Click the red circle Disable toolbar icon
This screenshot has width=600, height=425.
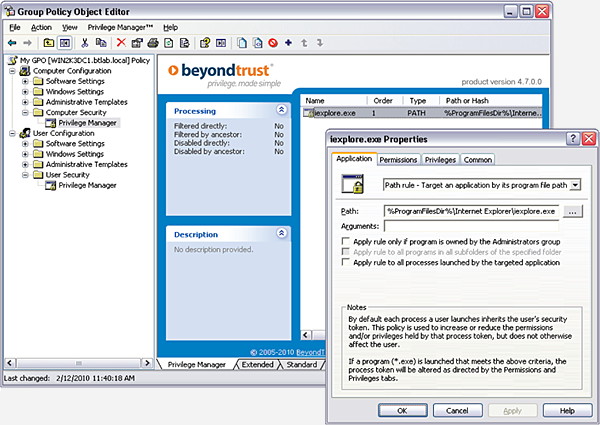coord(273,43)
